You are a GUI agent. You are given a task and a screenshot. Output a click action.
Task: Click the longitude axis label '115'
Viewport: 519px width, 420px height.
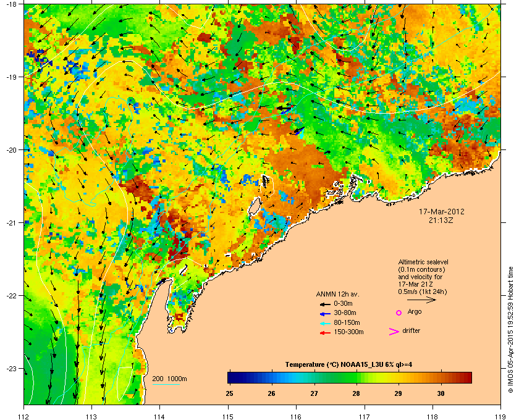[228, 417]
